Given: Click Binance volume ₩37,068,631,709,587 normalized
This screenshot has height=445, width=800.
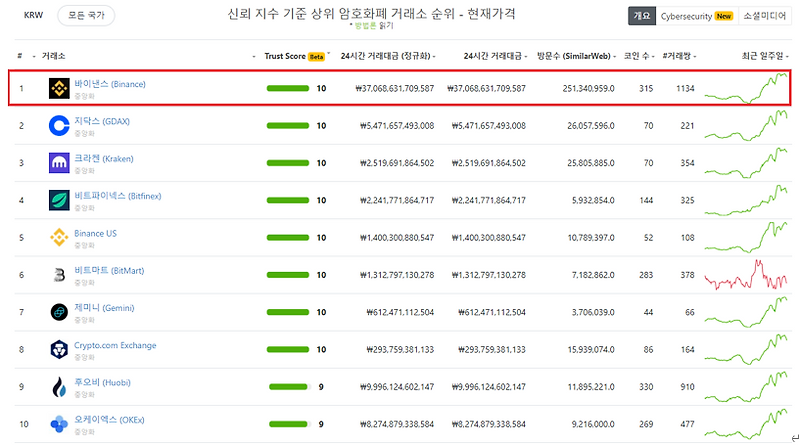Looking at the screenshot, I should pyautogui.click(x=394, y=88).
